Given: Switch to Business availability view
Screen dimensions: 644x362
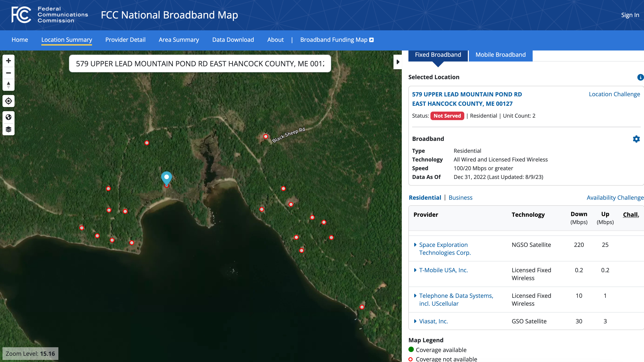Looking at the screenshot, I should (461, 197).
